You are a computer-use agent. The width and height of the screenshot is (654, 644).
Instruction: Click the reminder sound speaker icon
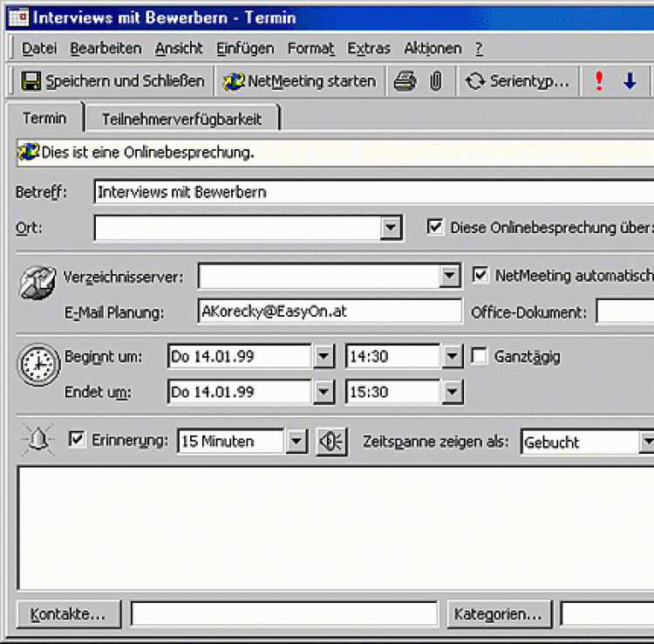click(331, 442)
